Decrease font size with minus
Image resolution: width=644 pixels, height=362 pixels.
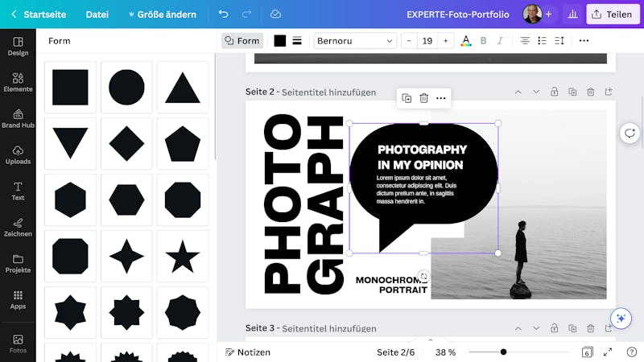tap(409, 41)
